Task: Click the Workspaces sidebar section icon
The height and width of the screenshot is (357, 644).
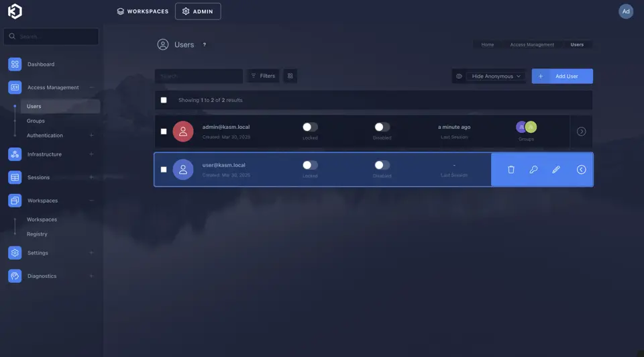Action: click(15, 201)
